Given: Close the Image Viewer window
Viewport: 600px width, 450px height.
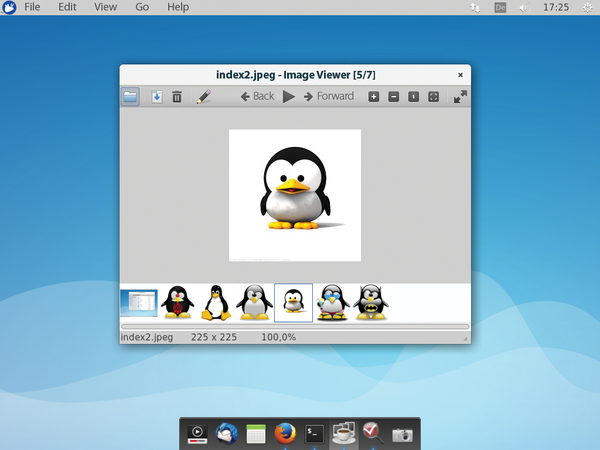Looking at the screenshot, I should click(x=460, y=75).
